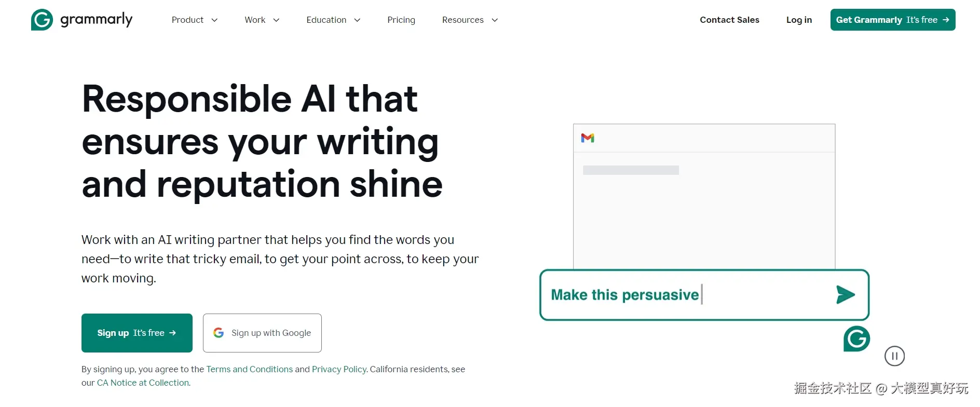980x407 pixels.
Task: Click arrow on Sign up It's free button
Action: 173,333
